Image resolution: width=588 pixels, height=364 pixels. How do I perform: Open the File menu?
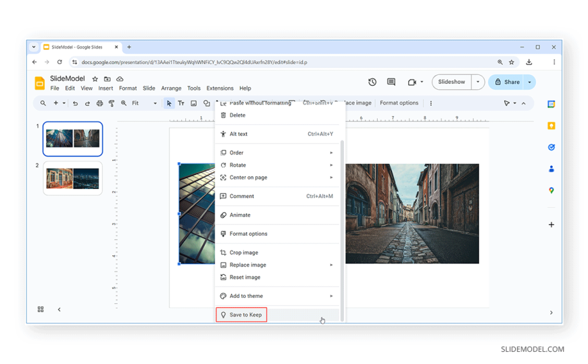point(55,88)
